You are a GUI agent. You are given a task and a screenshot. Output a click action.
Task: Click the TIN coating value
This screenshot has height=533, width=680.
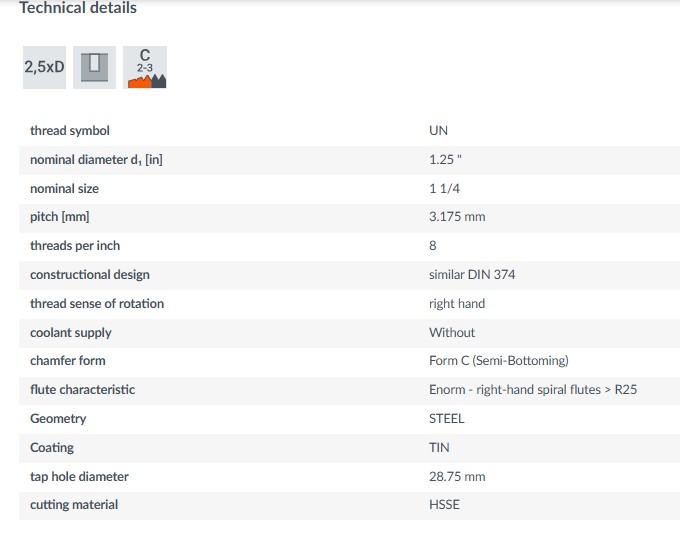pos(439,447)
